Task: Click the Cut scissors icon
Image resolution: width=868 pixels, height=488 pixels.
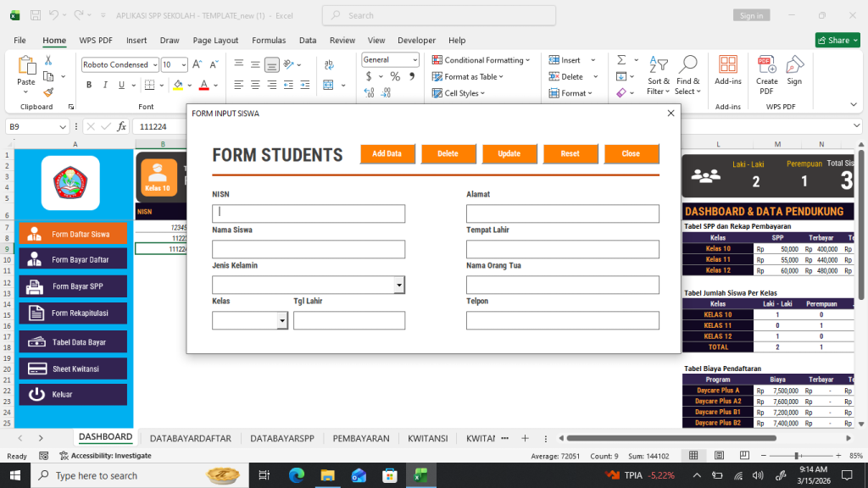Action: coord(48,60)
